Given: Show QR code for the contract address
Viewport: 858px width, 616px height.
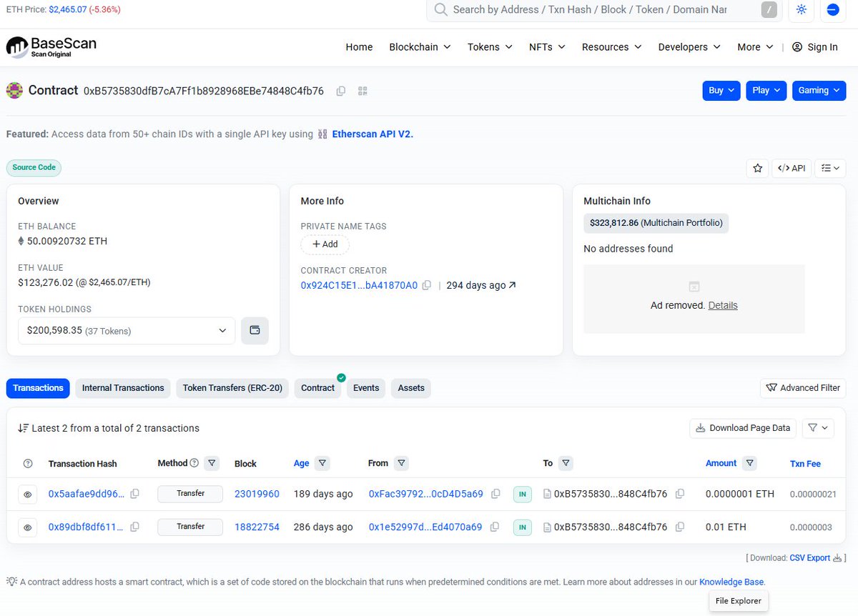Looking at the screenshot, I should pos(363,91).
